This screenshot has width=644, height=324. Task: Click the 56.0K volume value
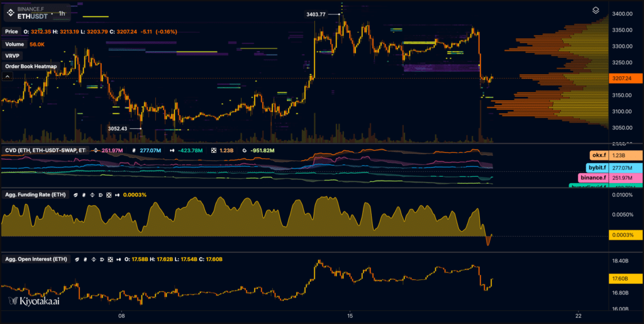coord(36,44)
